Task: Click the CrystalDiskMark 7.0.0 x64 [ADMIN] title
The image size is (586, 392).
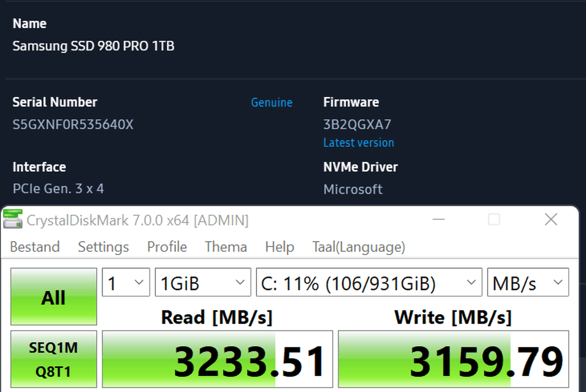Action: 138,220
